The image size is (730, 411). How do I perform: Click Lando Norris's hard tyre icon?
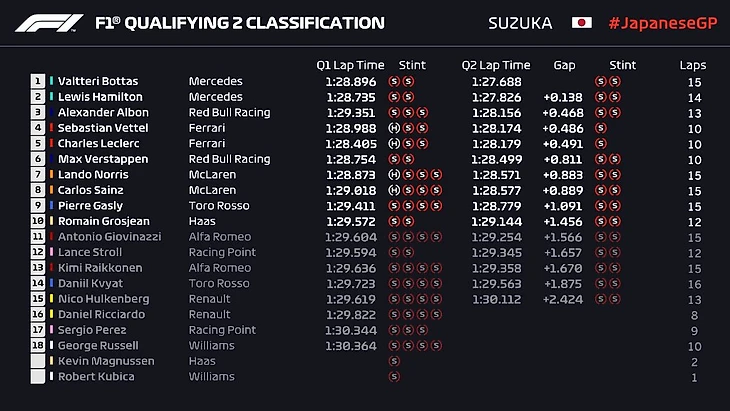click(393, 175)
